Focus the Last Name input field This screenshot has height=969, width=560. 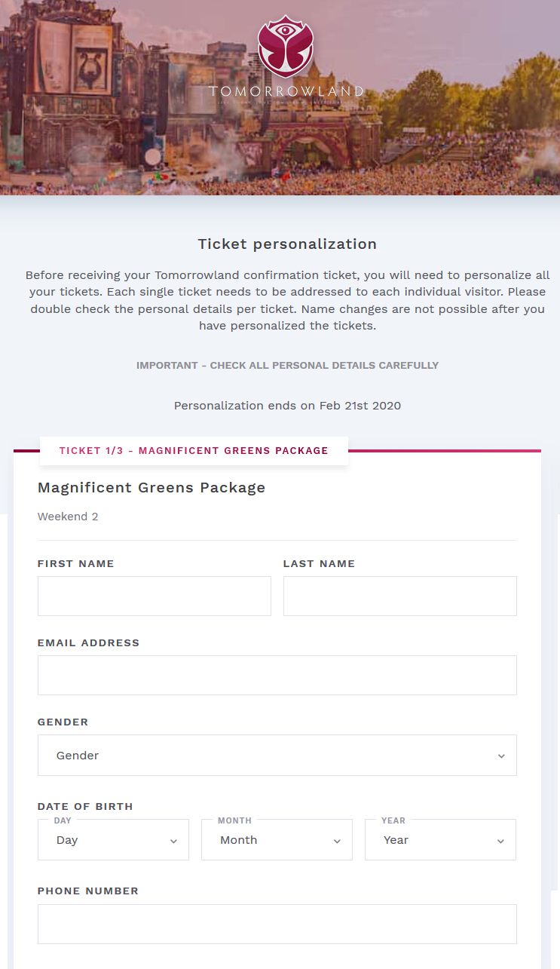[x=399, y=596]
